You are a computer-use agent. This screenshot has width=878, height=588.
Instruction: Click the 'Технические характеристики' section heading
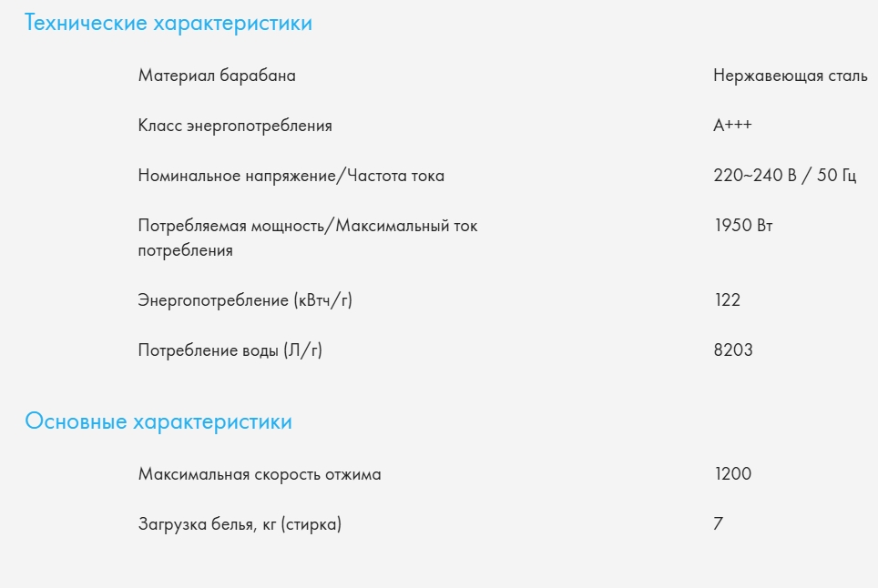168,24
